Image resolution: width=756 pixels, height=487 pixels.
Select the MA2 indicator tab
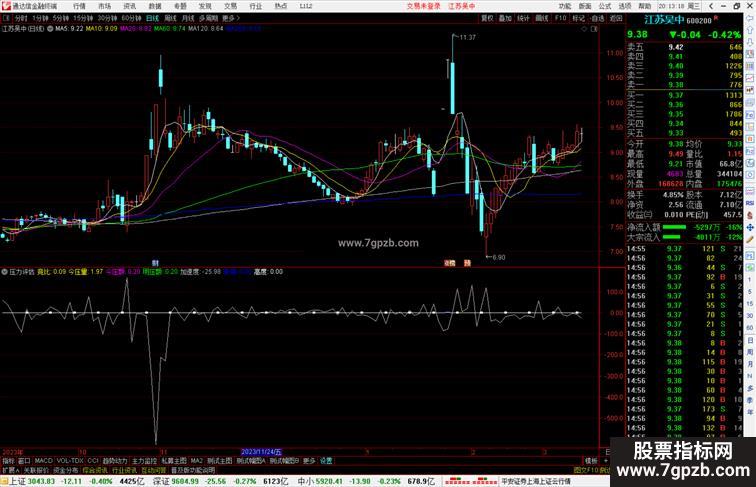pyautogui.click(x=197, y=461)
